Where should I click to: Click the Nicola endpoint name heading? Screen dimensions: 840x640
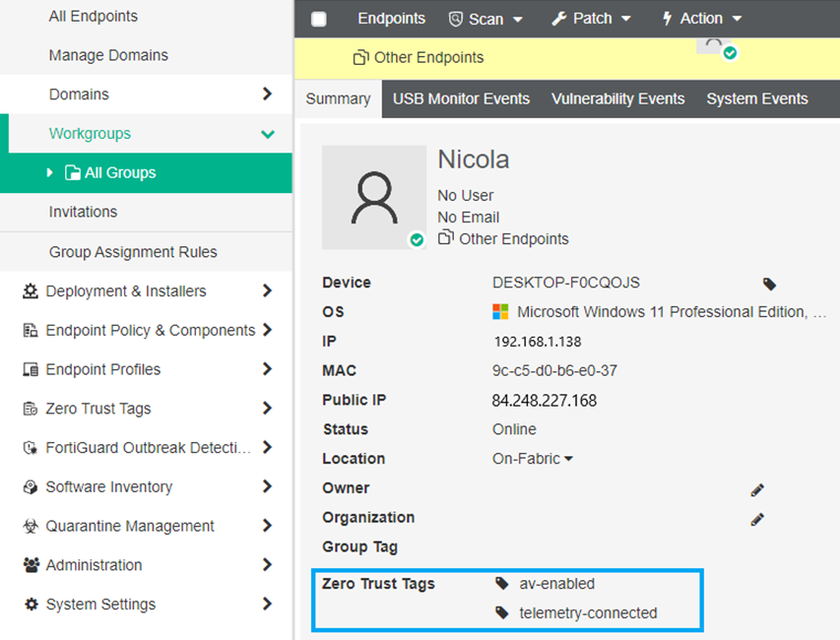(474, 160)
